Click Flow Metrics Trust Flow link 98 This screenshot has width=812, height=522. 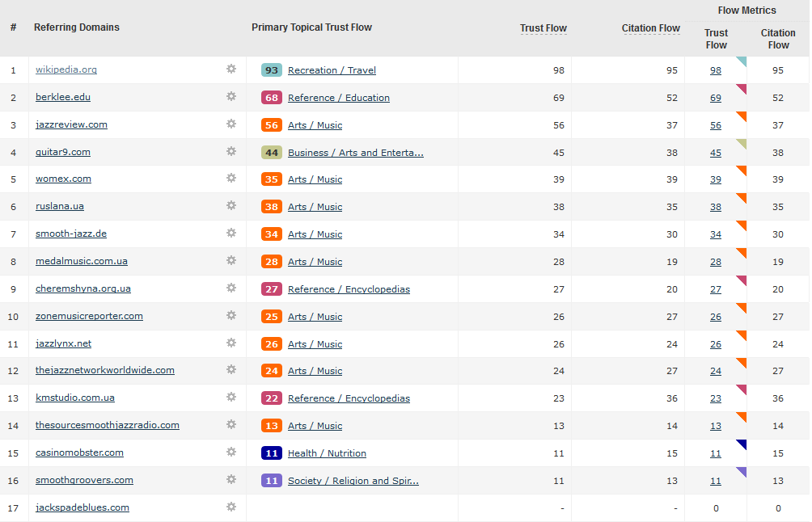pos(716,70)
